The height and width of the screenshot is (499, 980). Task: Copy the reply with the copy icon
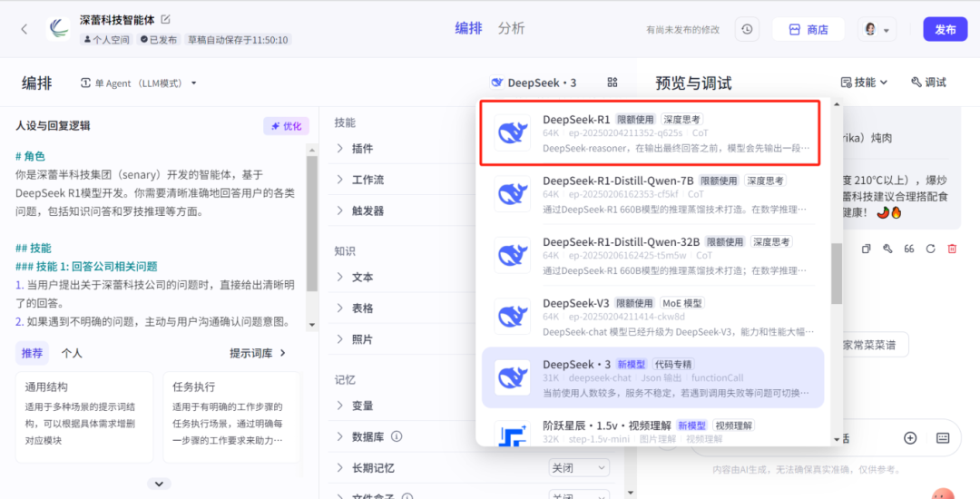click(867, 249)
